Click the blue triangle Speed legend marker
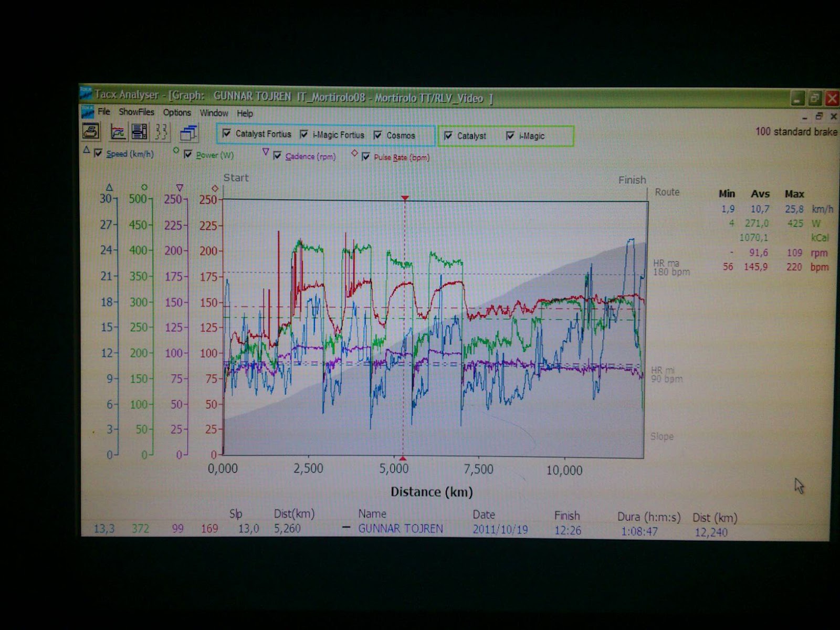The height and width of the screenshot is (630, 840). (87, 150)
